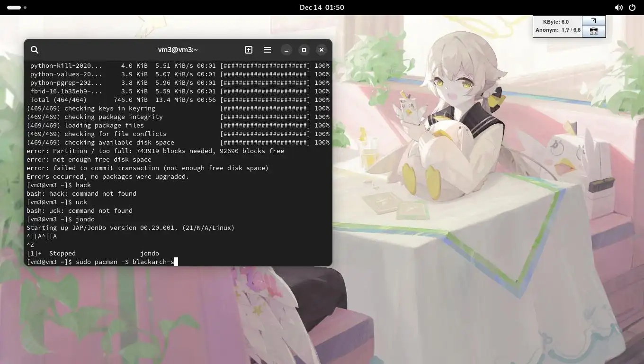Image resolution: width=644 pixels, height=364 pixels.
Task: Click the '[1]+ Stopped jondo' line
Action: 93,253
